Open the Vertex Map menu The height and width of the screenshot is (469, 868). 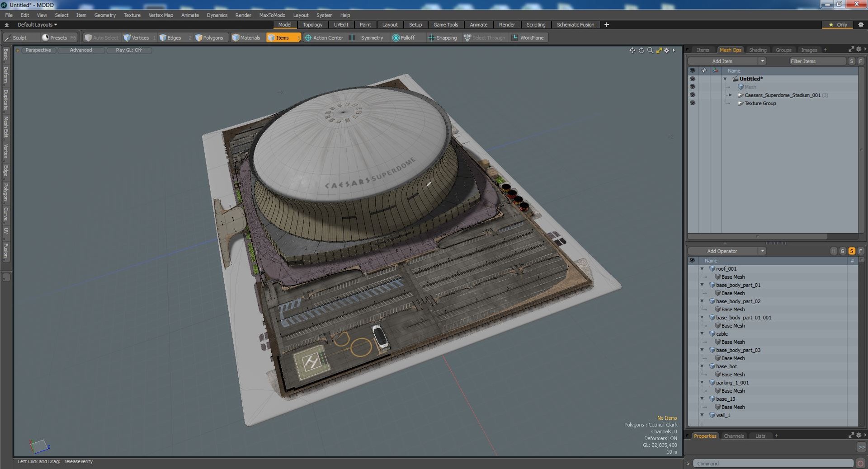pyautogui.click(x=161, y=15)
